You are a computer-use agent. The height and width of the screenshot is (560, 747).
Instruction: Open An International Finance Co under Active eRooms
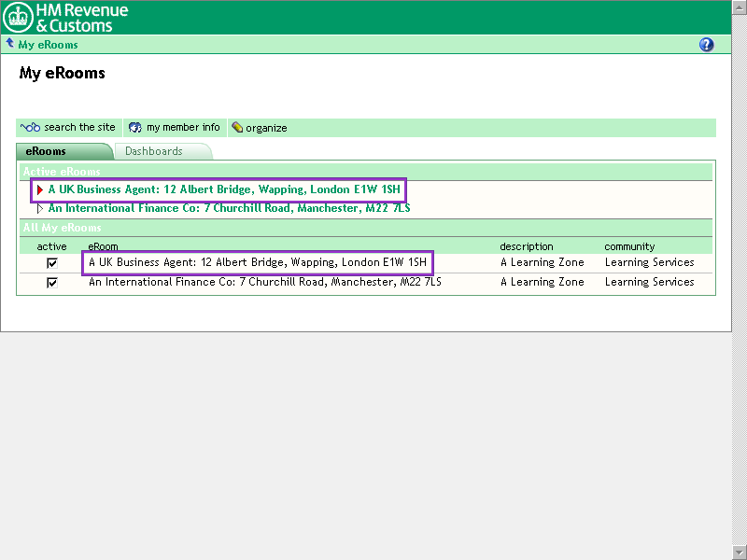click(x=229, y=208)
